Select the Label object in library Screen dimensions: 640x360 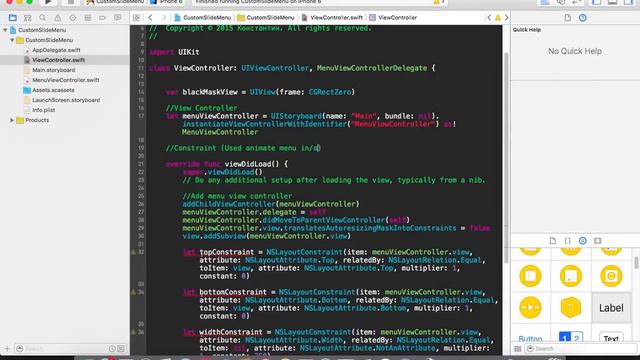click(x=611, y=308)
